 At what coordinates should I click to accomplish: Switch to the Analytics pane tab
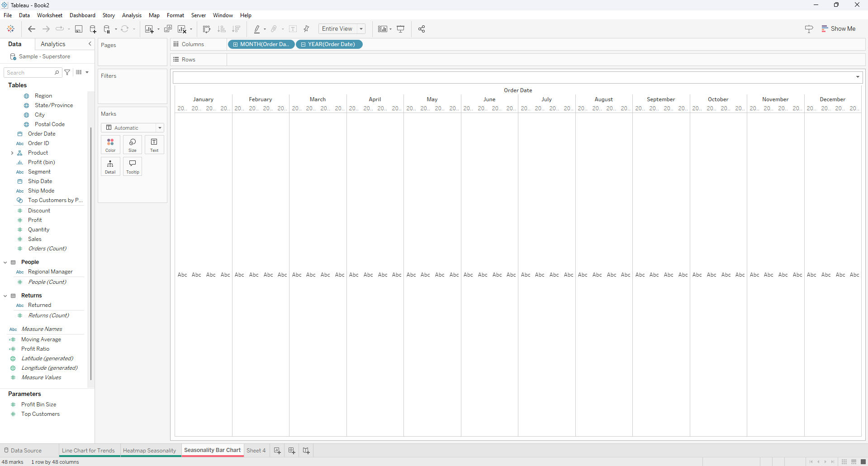coord(53,44)
